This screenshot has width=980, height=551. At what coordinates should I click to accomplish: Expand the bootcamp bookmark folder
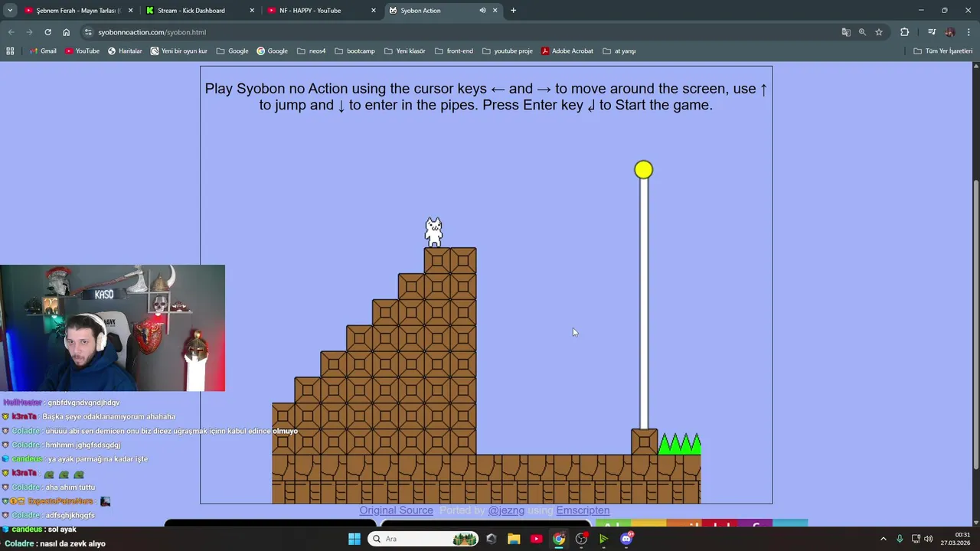354,51
